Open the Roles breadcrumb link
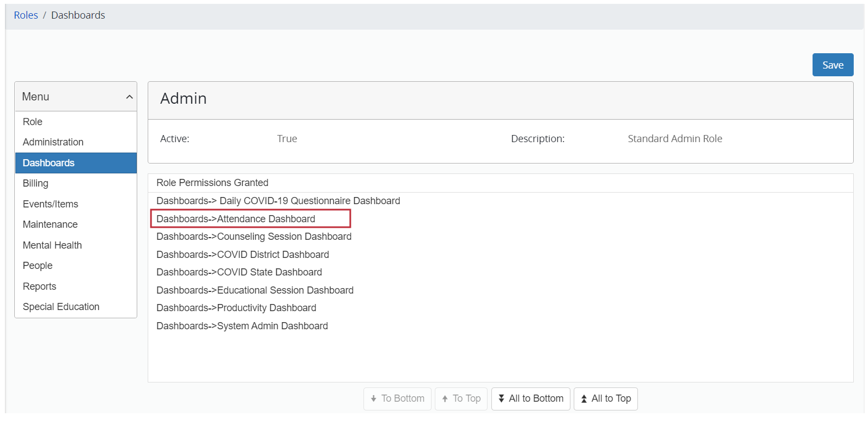This screenshot has width=868, height=422. [26, 15]
